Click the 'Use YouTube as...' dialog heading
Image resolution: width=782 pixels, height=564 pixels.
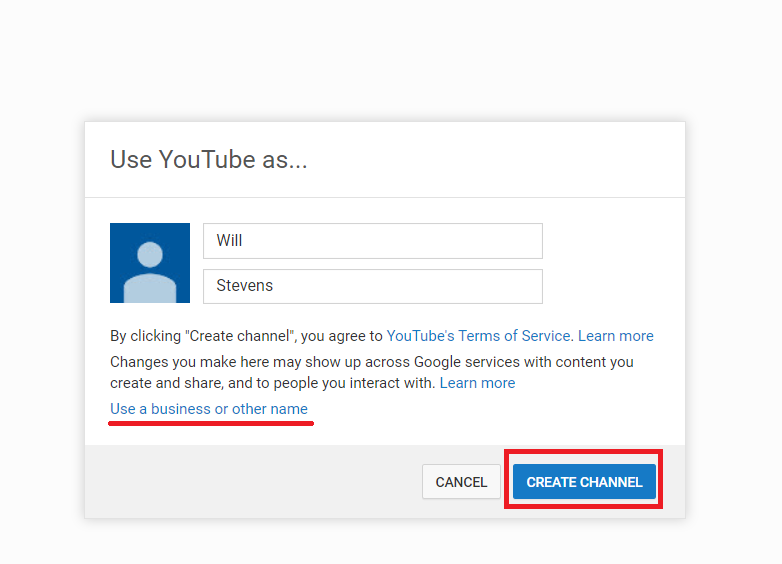coord(208,160)
